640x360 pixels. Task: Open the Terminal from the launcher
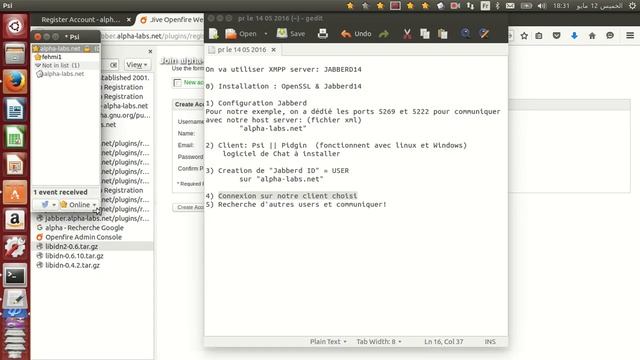15,276
